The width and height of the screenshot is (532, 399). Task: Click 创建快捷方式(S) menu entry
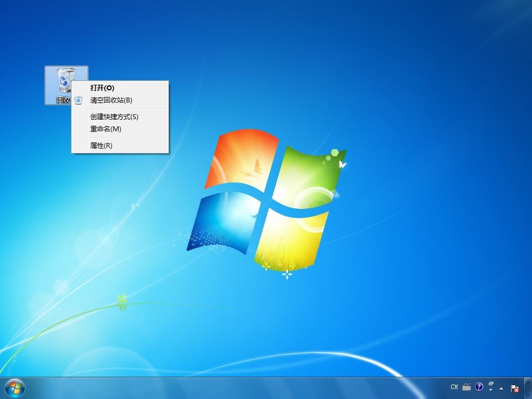tap(120, 117)
